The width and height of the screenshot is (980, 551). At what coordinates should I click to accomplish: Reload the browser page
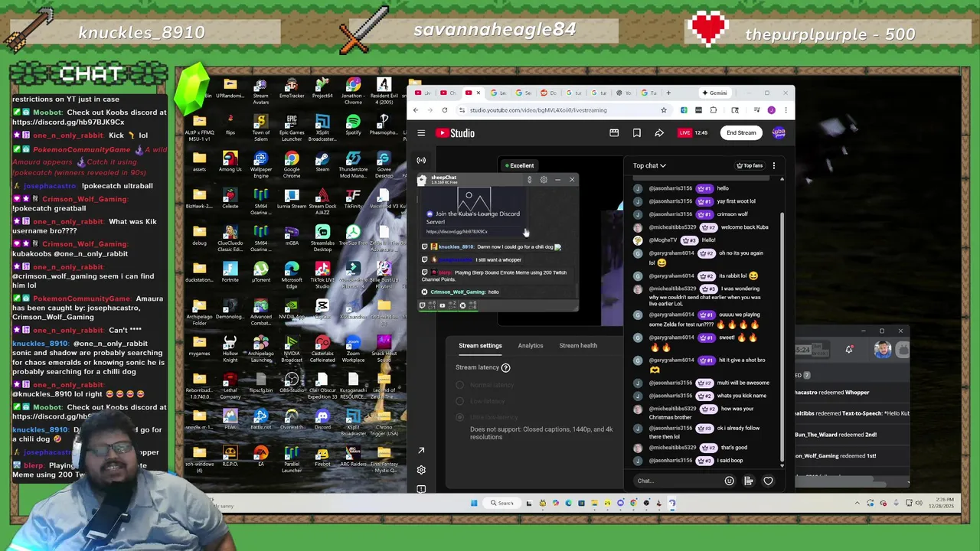click(444, 110)
